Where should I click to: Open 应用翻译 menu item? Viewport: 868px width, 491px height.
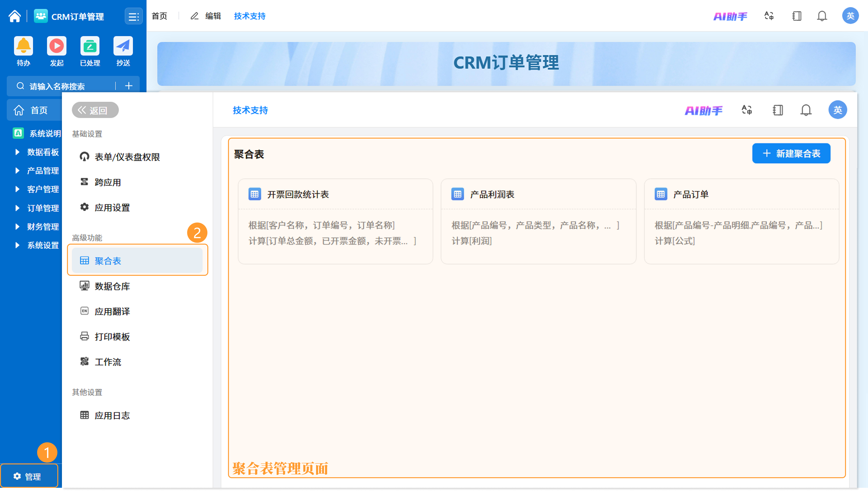[x=137, y=311]
